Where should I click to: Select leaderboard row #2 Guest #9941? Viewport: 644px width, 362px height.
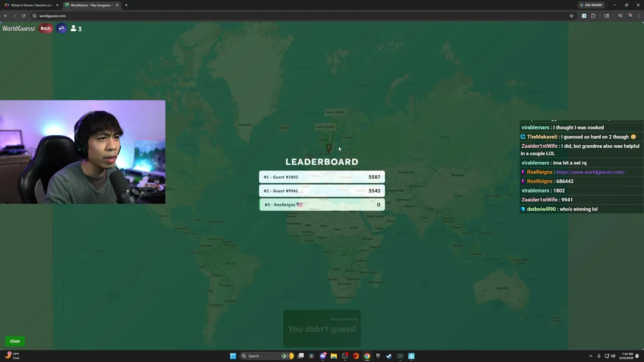322,191
